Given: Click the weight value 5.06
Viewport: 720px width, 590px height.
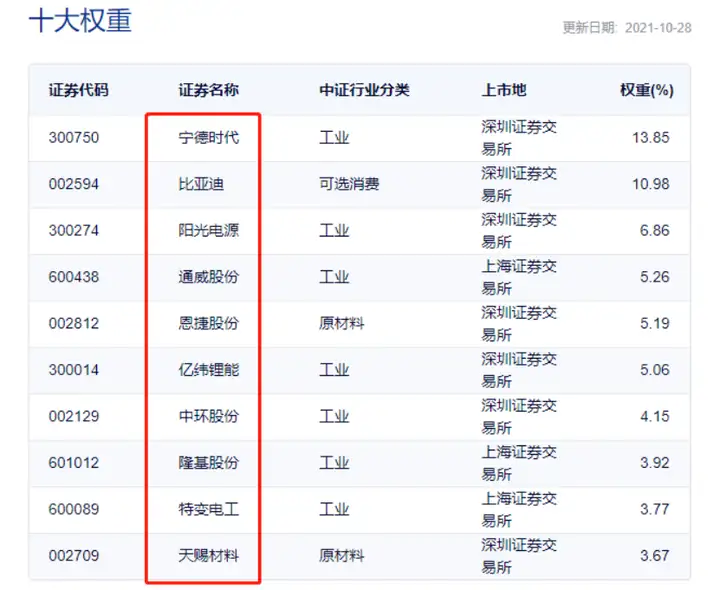Looking at the screenshot, I should tap(655, 370).
